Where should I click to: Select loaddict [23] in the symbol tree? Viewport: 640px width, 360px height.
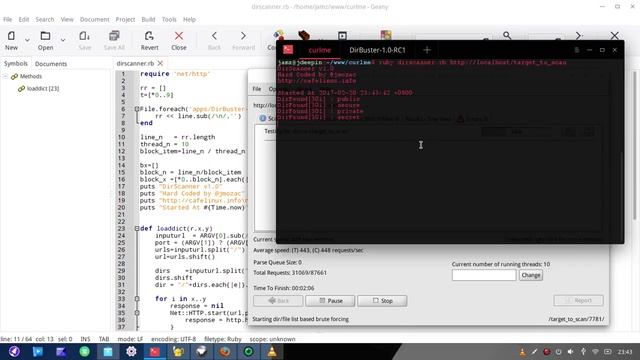pyautogui.click(x=43, y=89)
